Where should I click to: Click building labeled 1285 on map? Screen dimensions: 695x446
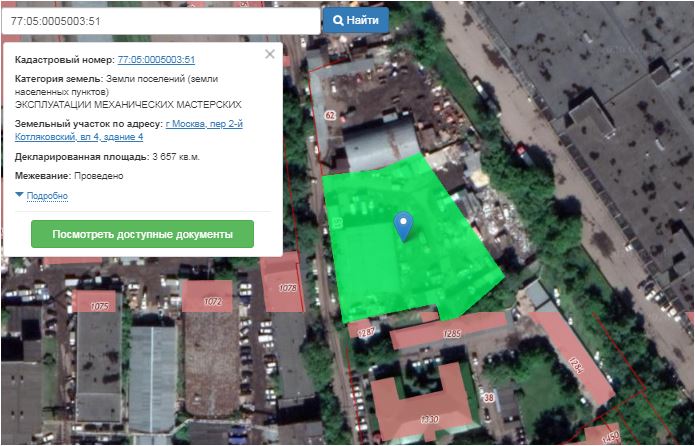point(452,333)
